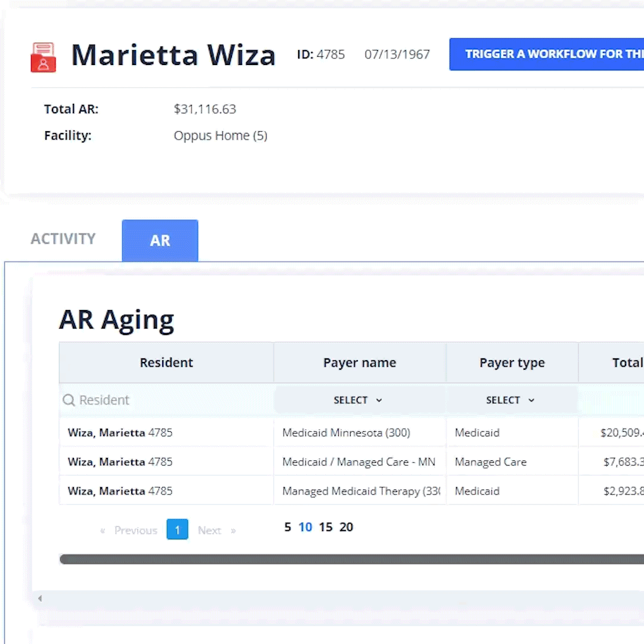Set page size to 10

(x=305, y=527)
